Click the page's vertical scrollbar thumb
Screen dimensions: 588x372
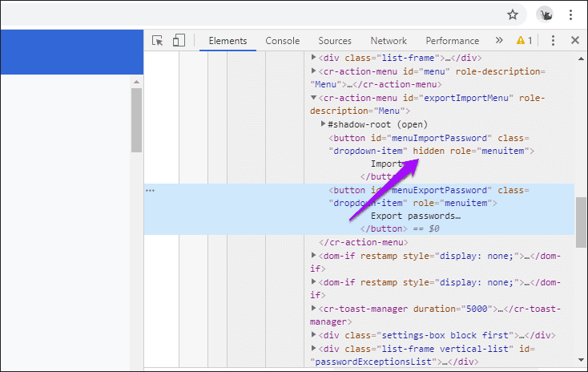click(136, 120)
